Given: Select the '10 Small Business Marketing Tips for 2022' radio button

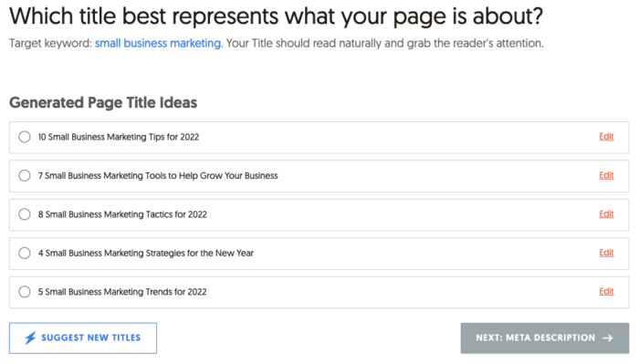Looking at the screenshot, I should point(25,137).
